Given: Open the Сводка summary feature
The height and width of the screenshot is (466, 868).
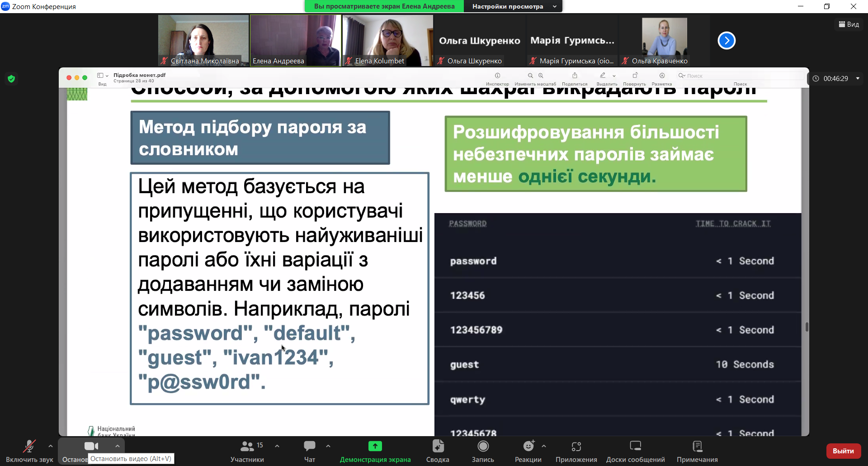Looking at the screenshot, I should pos(438,451).
